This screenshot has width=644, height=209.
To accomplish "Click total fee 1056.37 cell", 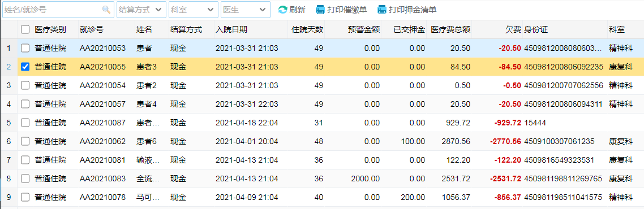I will click(456, 197).
